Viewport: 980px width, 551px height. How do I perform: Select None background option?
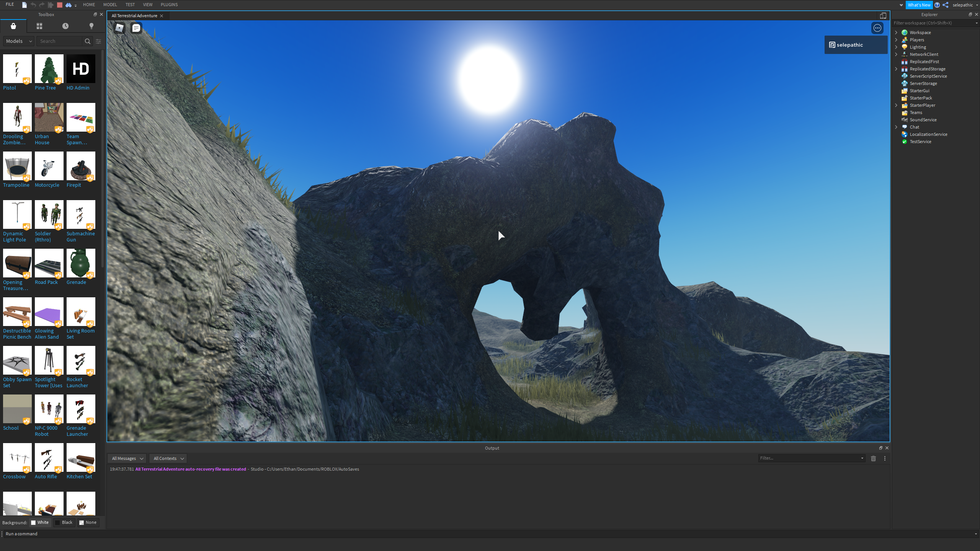[x=88, y=522]
